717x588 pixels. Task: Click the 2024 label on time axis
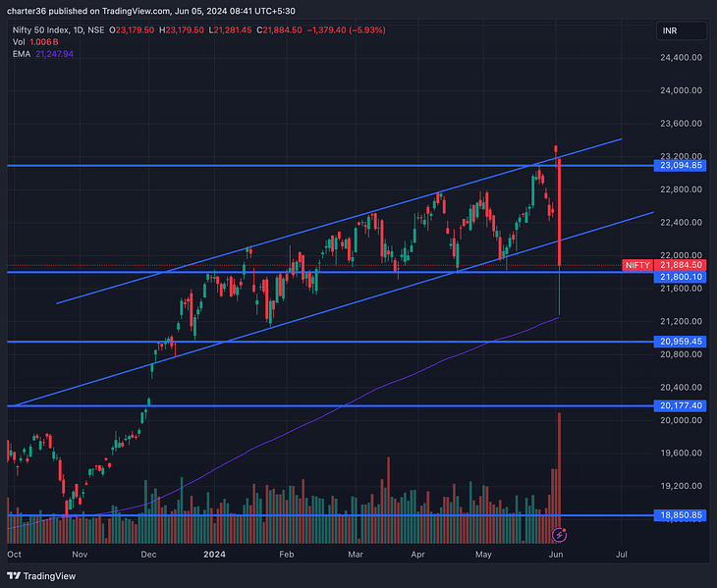click(214, 555)
